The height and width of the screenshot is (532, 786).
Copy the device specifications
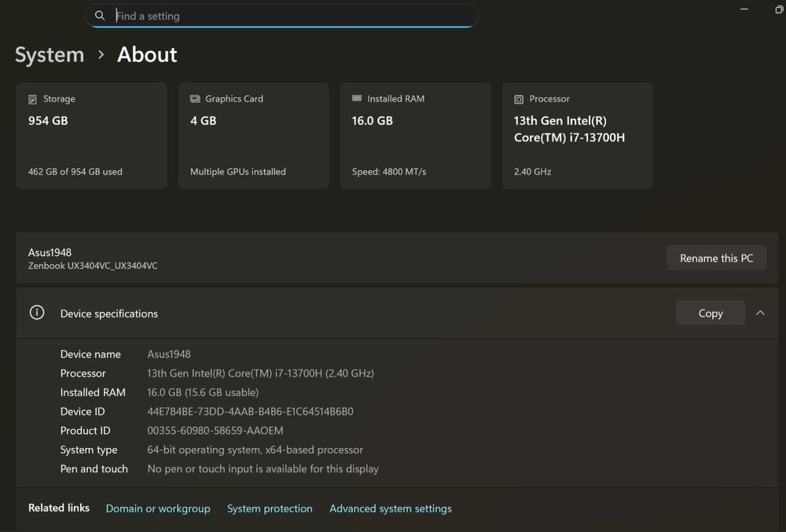(x=711, y=313)
